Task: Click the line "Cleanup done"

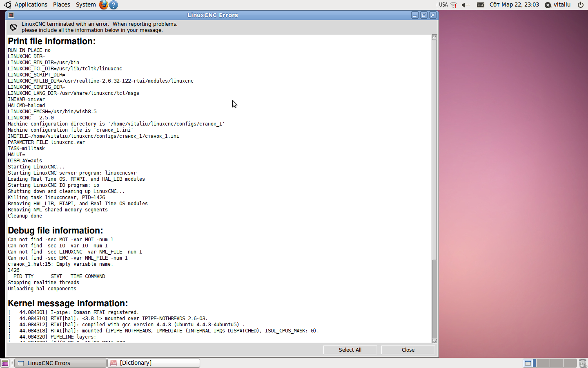Action: click(25, 216)
